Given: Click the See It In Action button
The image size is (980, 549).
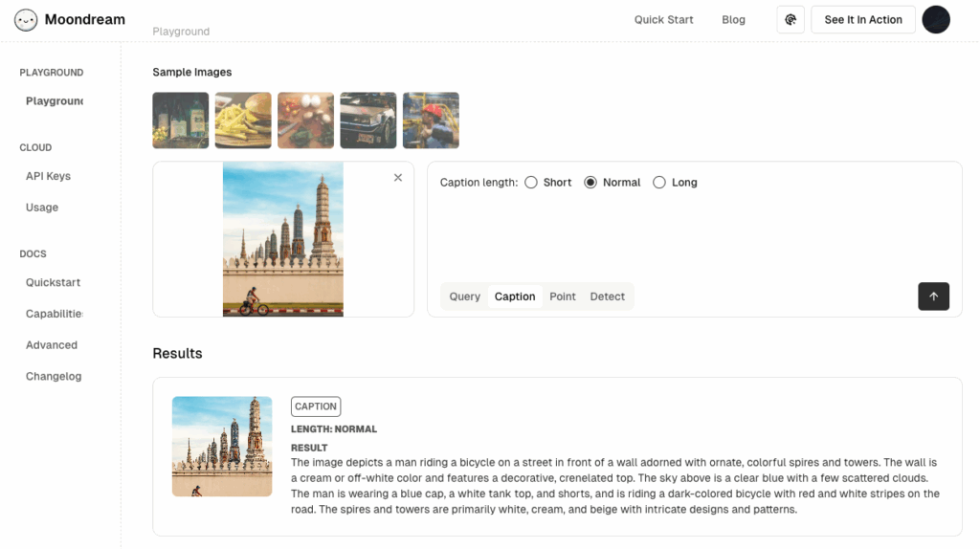Looking at the screenshot, I should pyautogui.click(x=863, y=20).
